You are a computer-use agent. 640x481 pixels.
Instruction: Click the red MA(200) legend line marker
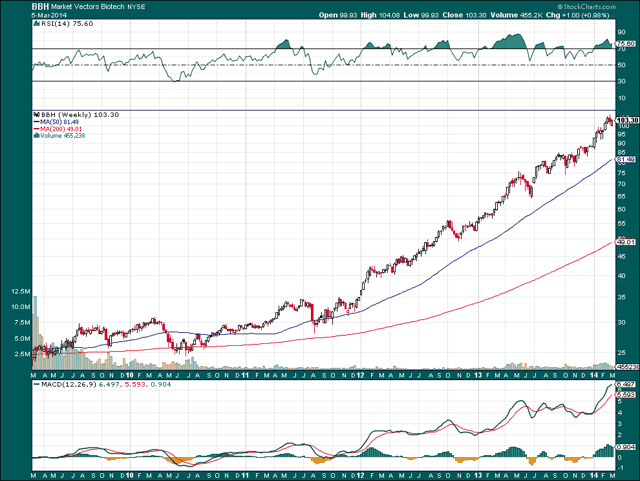[37, 129]
